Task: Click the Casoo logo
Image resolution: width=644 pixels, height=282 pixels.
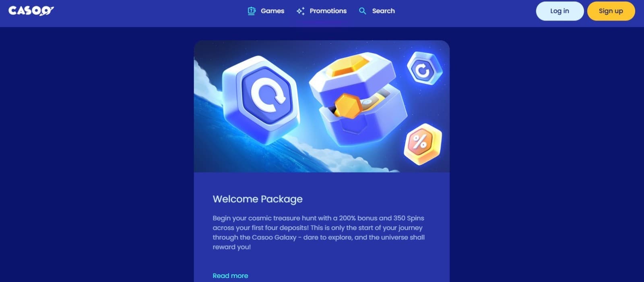Action: point(31,11)
